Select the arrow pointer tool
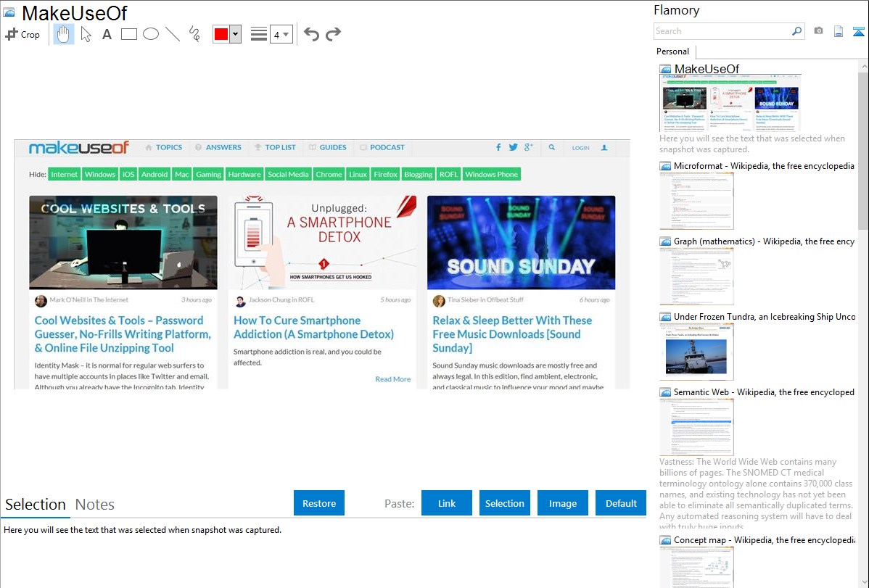The image size is (869, 588). 86,34
